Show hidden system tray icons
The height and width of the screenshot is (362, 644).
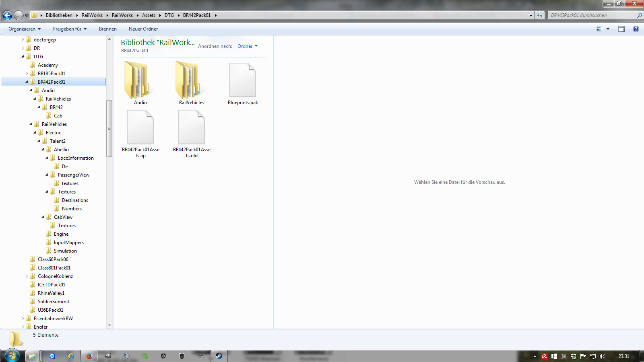point(535,356)
